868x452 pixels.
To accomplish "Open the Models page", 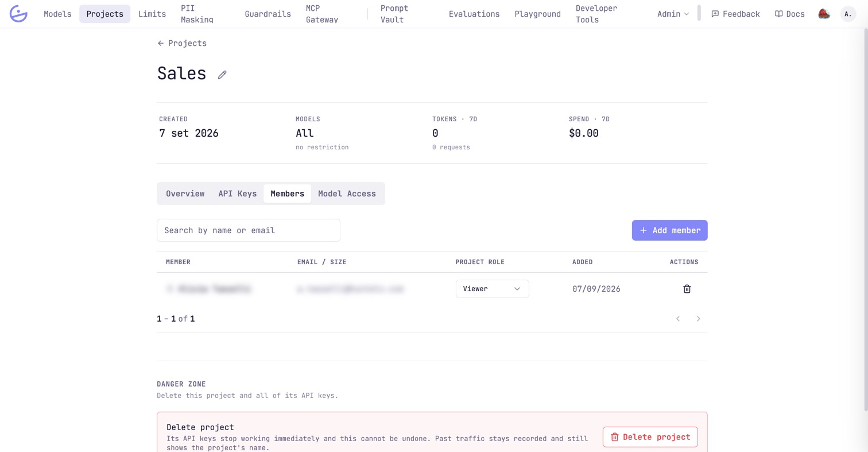I will (57, 14).
